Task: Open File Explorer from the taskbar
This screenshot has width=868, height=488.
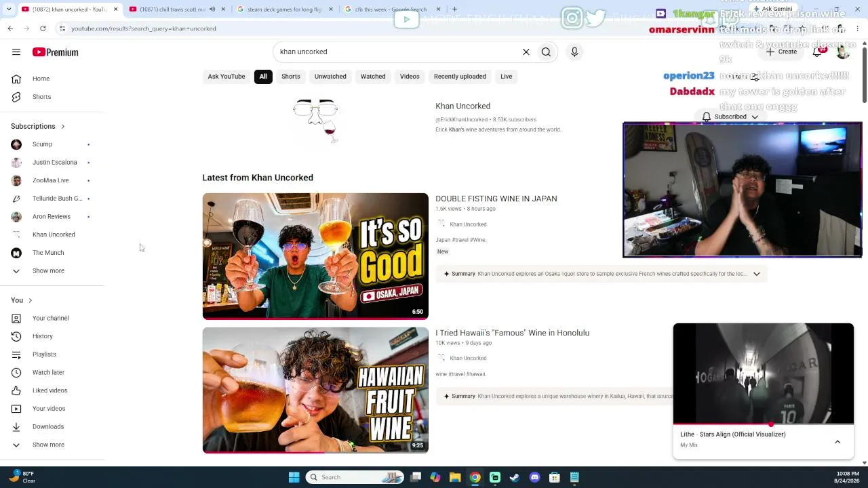Action: 455,477
